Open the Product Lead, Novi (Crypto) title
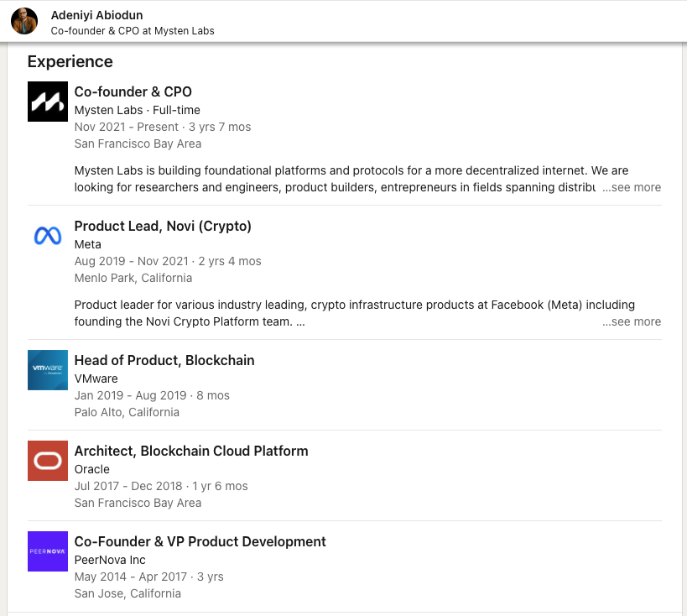Image resolution: width=687 pixels, height=616 pixels. click(x=163, y=226)
